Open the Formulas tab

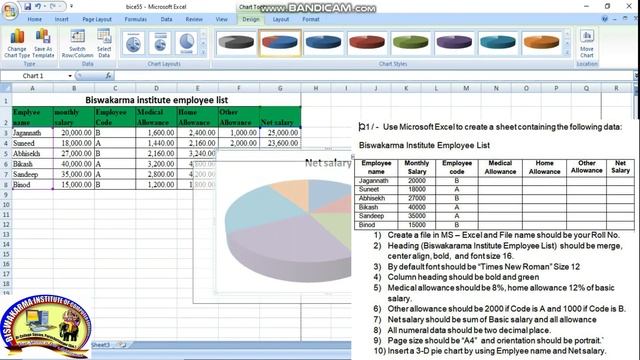coord(136,19)
